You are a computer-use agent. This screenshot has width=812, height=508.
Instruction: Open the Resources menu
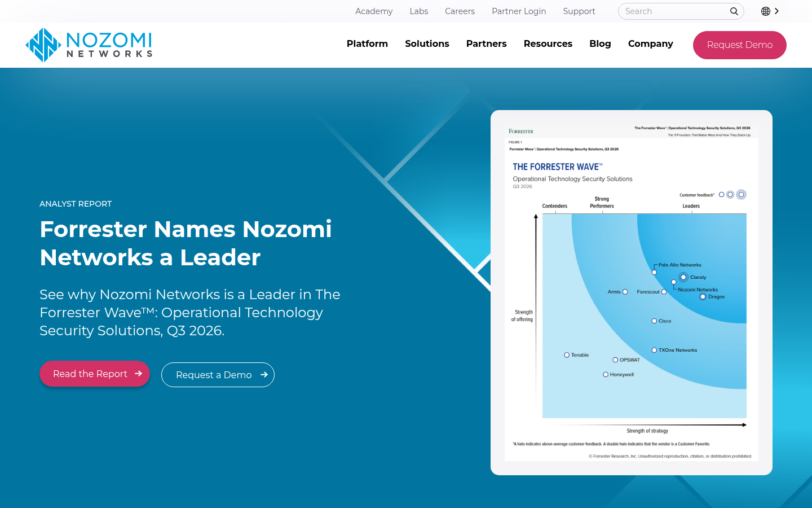click(x=548, y=44)
